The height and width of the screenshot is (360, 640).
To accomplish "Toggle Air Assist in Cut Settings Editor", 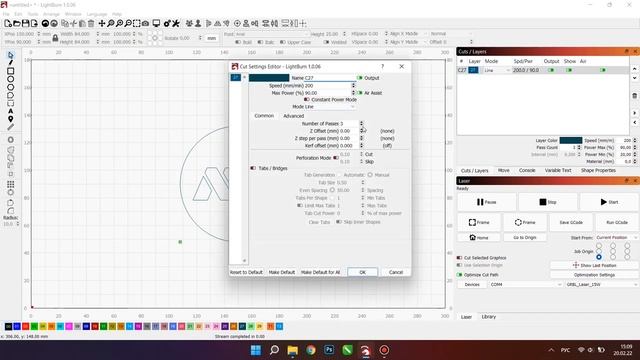I will [x=360, y=93].
